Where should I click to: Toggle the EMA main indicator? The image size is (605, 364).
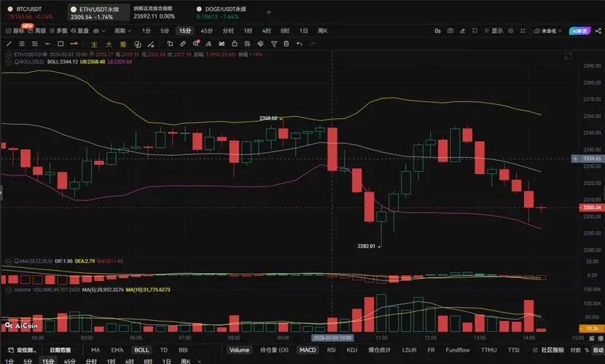[x=117, y=350]
